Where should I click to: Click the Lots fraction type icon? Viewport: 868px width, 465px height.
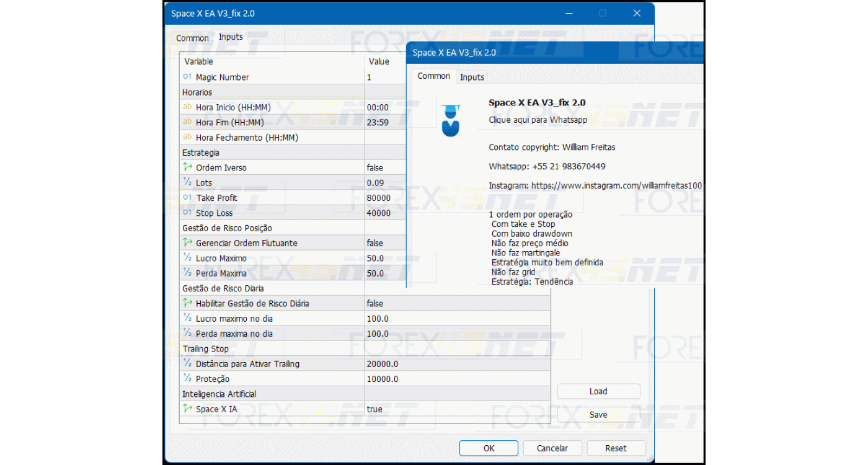187,182
